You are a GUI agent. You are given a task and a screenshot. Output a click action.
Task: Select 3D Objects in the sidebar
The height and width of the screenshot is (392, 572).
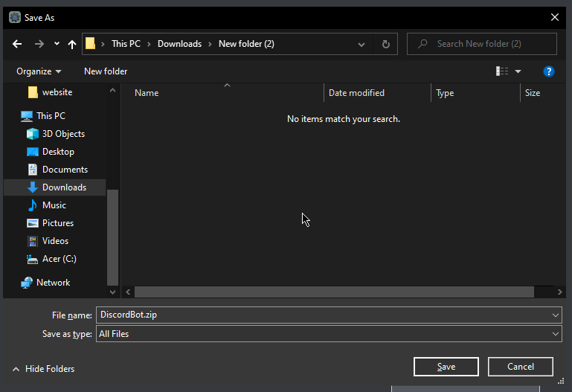point(63,134)
